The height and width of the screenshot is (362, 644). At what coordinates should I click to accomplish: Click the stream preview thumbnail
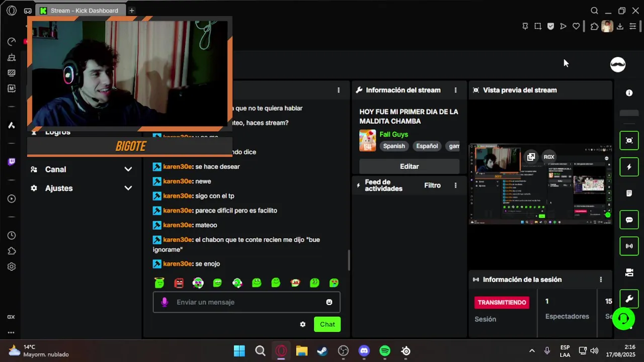tap(540, 184)
